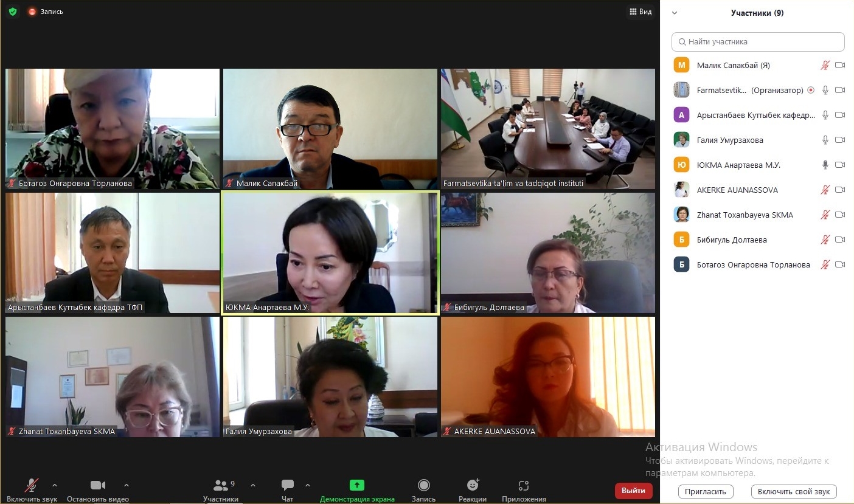Expand chat options arrow beside Чат
The height and width of the screenshot is (504, 854).
pos(308,485)
